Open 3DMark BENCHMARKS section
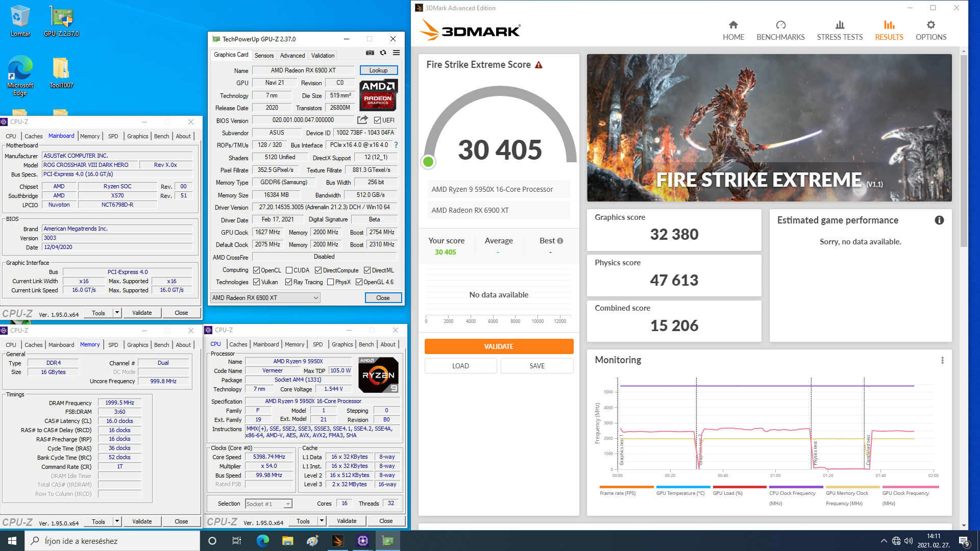 point(780,31)
